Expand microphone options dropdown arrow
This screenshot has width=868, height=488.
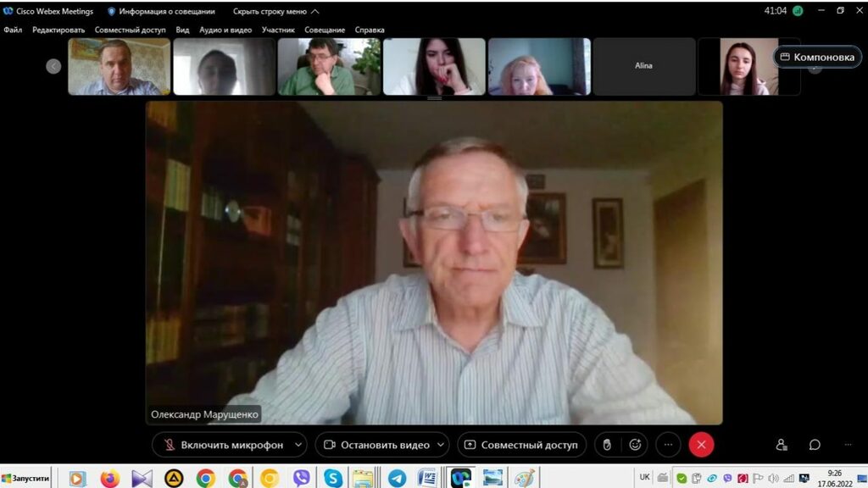click(298, 445)
